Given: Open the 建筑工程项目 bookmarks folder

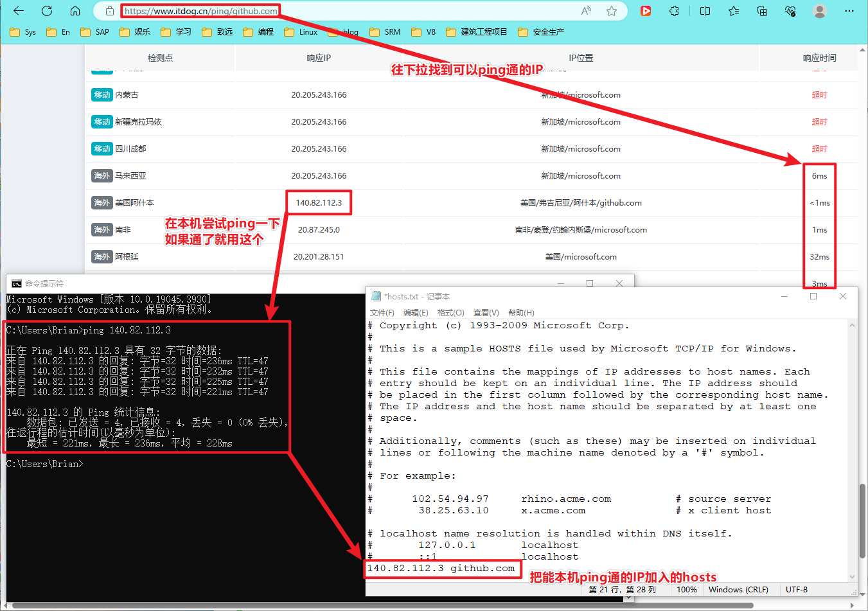Looking at the screenshot, I should [x=477, y=32].
